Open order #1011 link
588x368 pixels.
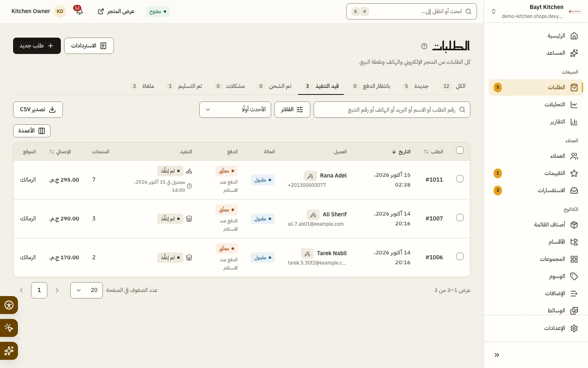(434, 180)
